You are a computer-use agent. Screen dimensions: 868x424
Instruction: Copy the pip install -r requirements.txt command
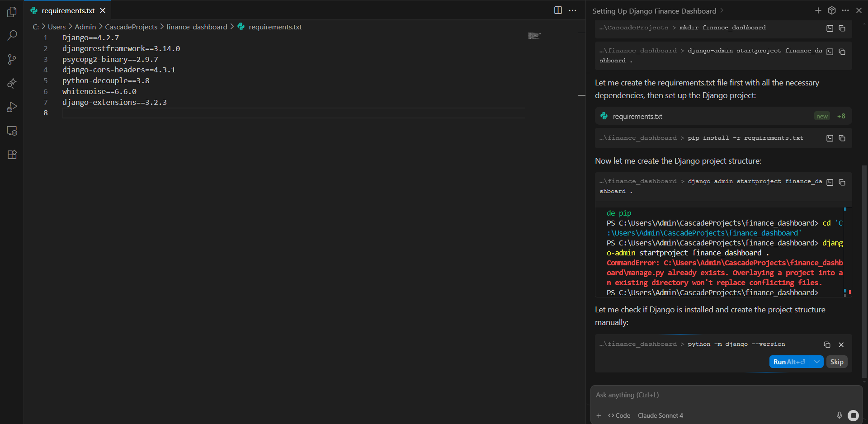point(842,138)
